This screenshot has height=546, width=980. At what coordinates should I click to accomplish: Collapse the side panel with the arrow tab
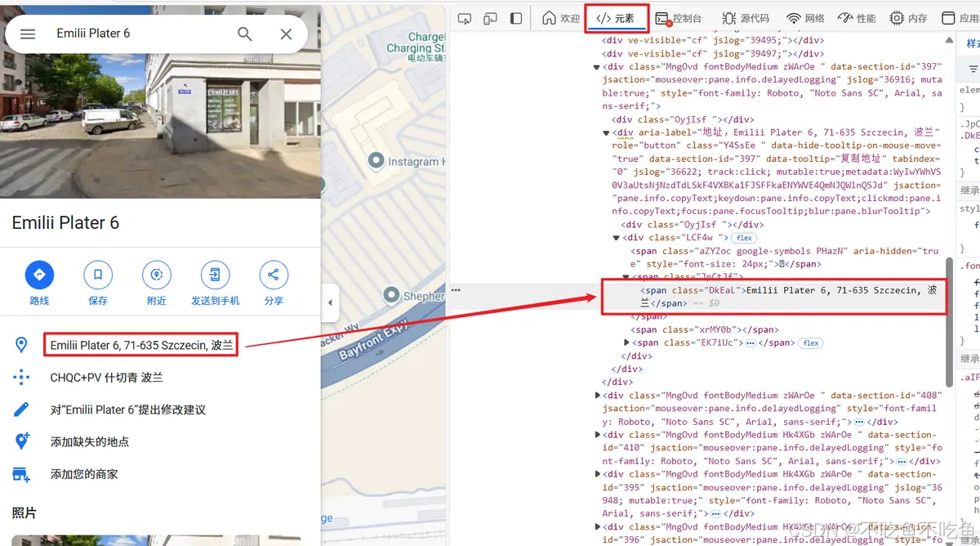[x=330, y=302]
